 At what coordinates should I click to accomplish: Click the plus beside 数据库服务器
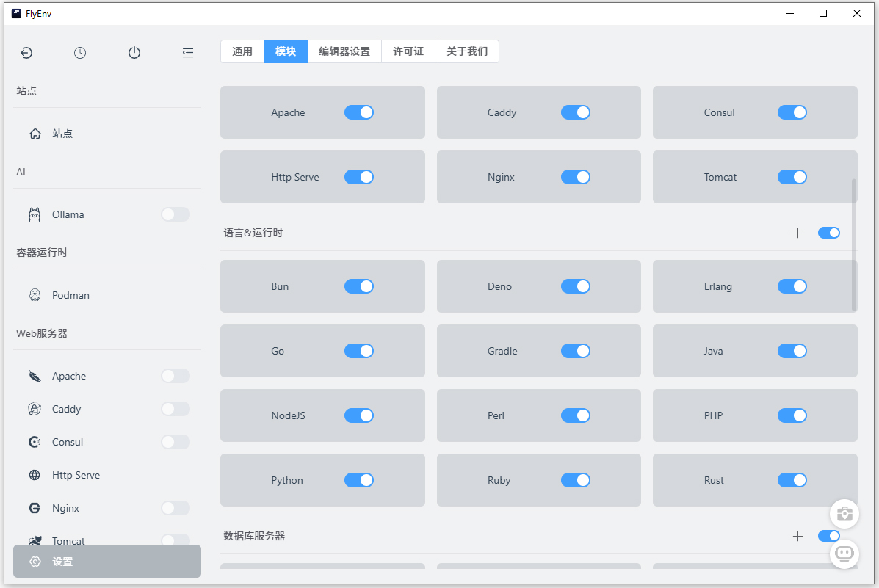coord(797,536)
